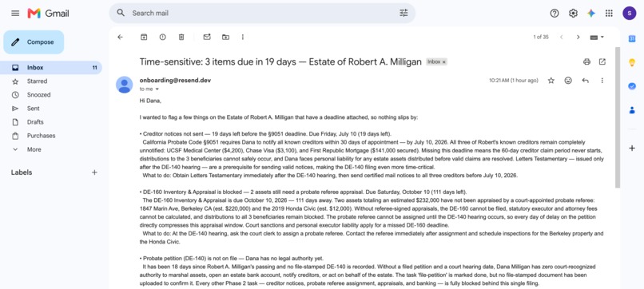The height and width of the screenshot is (289, 644).
Task: Mark the email as unread
Action: tap(207, 37)
